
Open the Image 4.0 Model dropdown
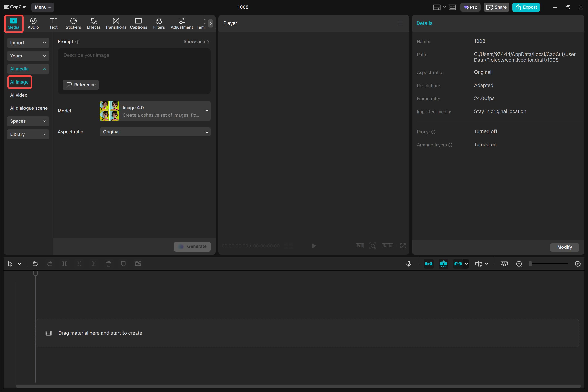155,111
